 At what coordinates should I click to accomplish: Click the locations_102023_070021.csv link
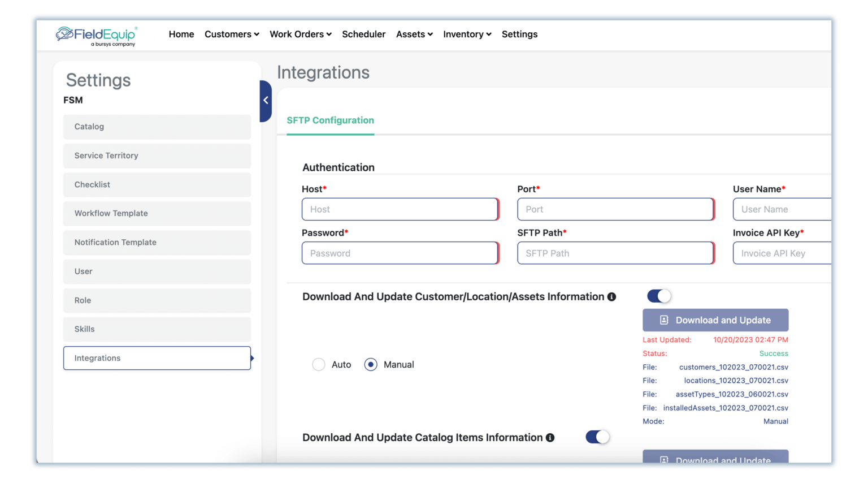coord(735,380)
